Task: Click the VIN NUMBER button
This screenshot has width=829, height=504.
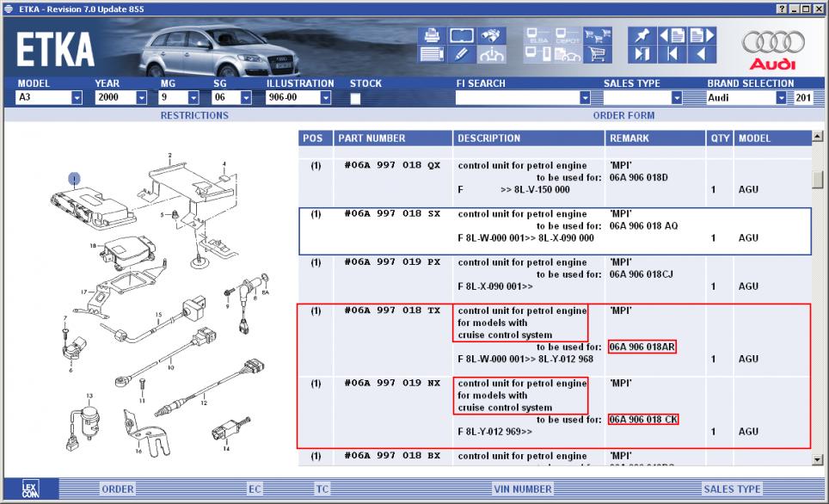Action: (523, 489)
